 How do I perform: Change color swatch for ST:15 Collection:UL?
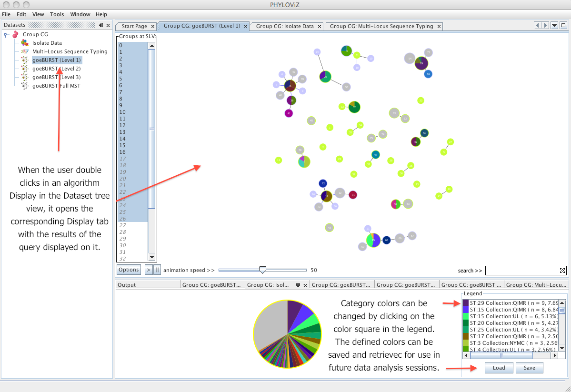click(x=466, y=316)
